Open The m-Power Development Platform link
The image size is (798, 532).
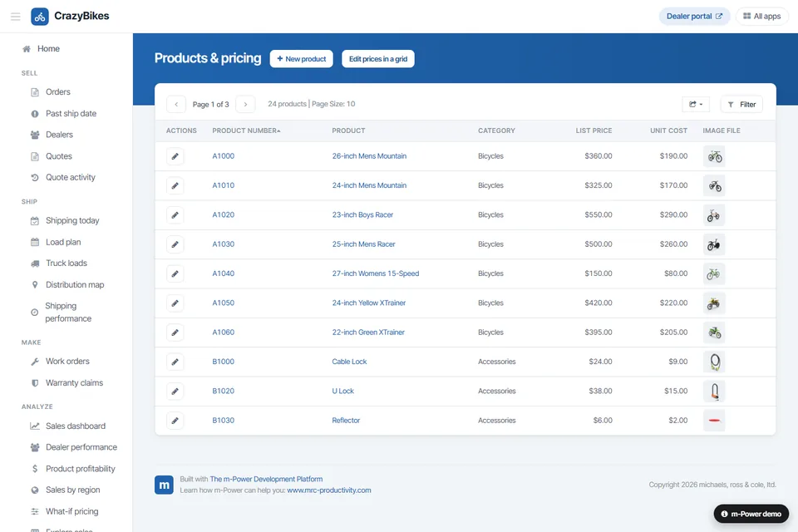(x=266, y=479)
